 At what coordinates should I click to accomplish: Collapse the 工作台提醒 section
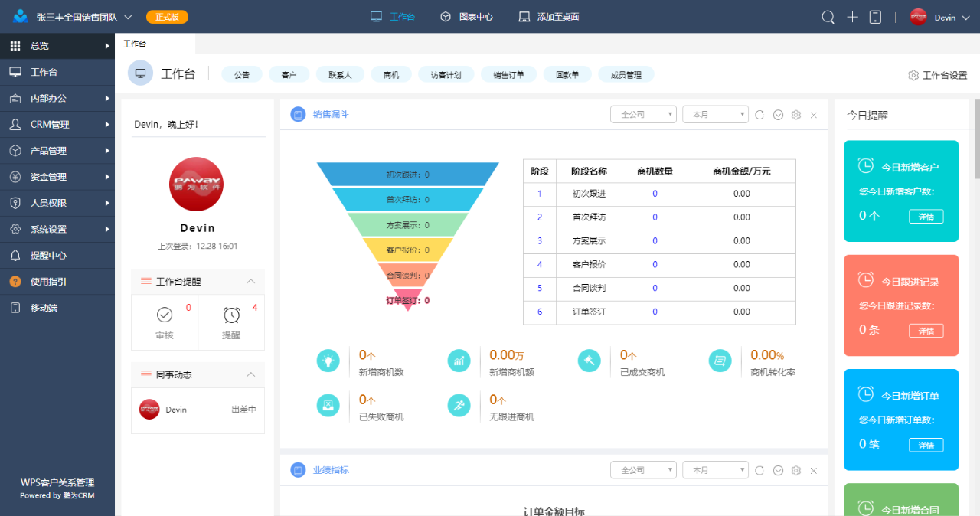pyautogui.click(x=250, y=282)
